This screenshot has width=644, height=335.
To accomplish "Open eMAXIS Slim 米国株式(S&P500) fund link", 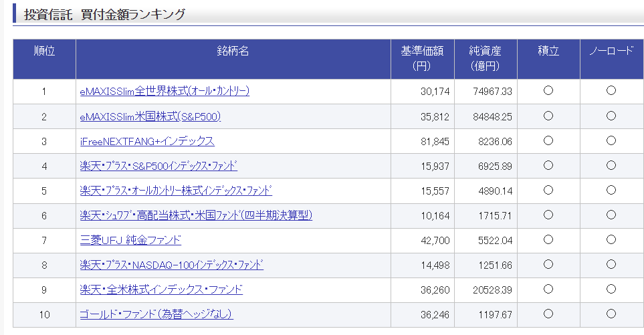I will (x=150, y=116).
